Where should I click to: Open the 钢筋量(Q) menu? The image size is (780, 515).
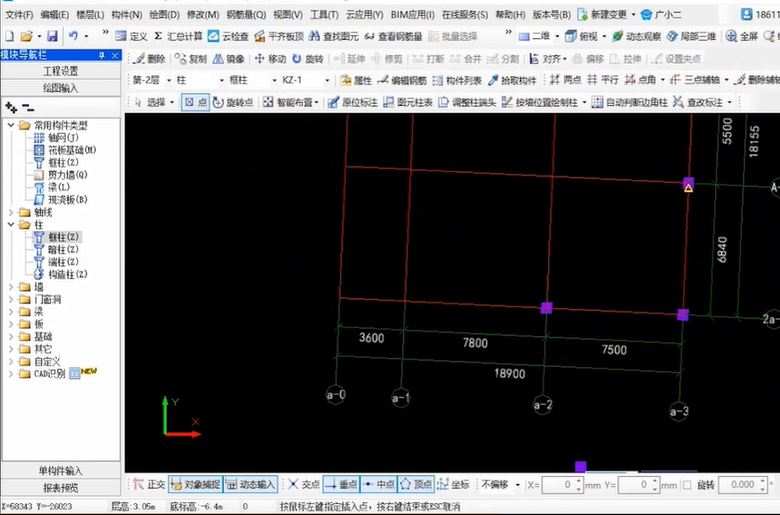coord(246,15)
